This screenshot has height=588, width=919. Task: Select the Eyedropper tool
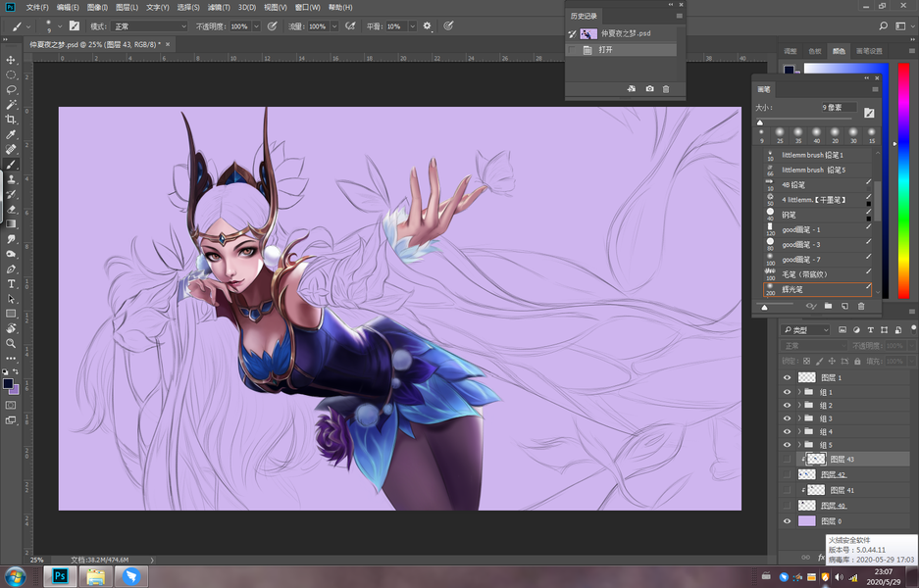(11, 134)
